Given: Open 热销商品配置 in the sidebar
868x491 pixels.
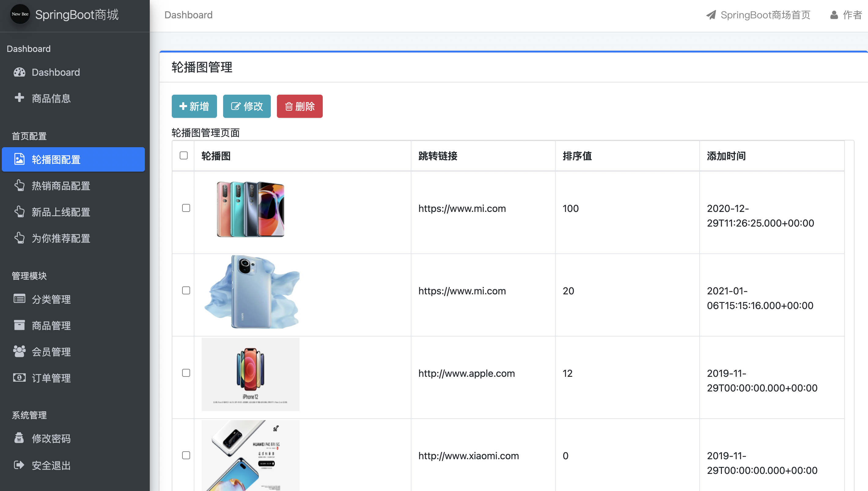Looking at the screenshot, I should 61,186.
